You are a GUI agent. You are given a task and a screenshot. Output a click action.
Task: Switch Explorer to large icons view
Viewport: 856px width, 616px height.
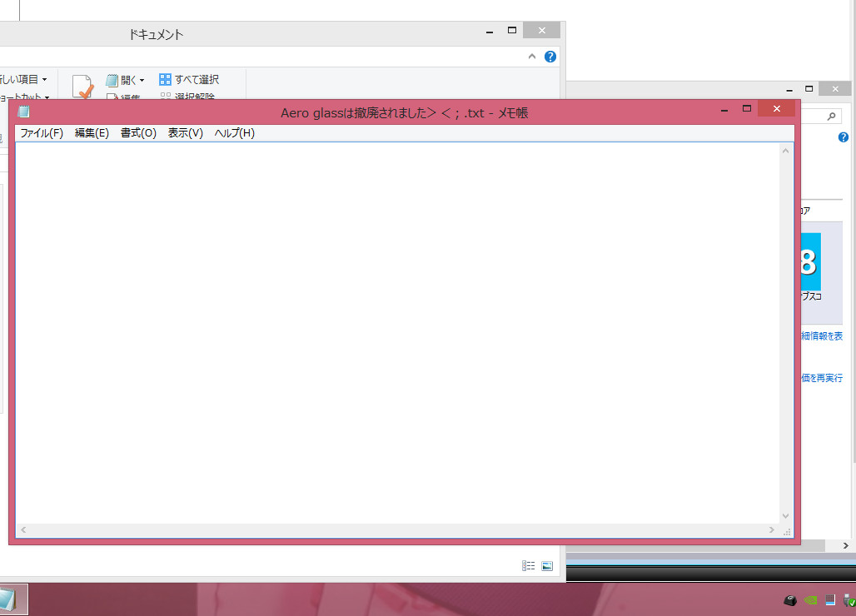tap(547, 566)
